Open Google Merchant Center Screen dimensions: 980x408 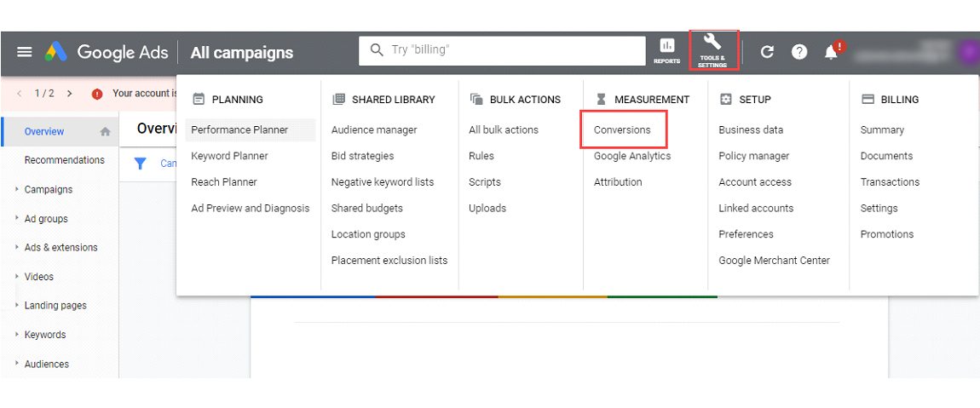pos(775,261)
